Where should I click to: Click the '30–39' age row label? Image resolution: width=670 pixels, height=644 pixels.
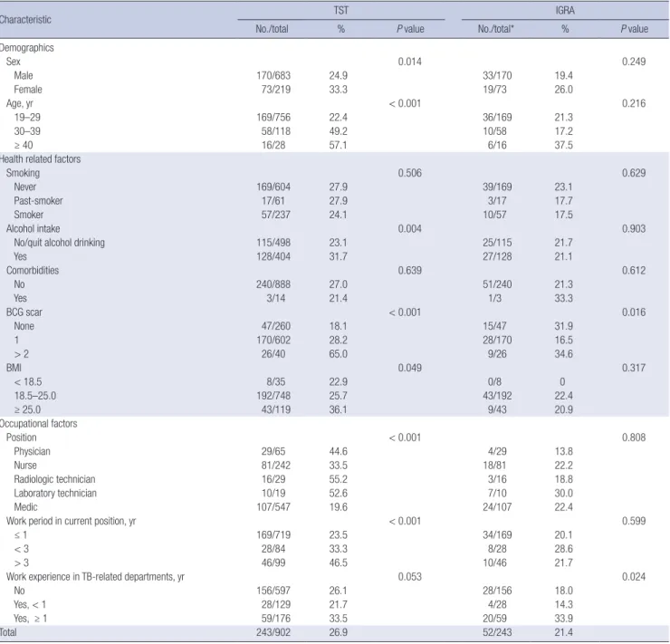pyautogui.click(x=27, y=131)
